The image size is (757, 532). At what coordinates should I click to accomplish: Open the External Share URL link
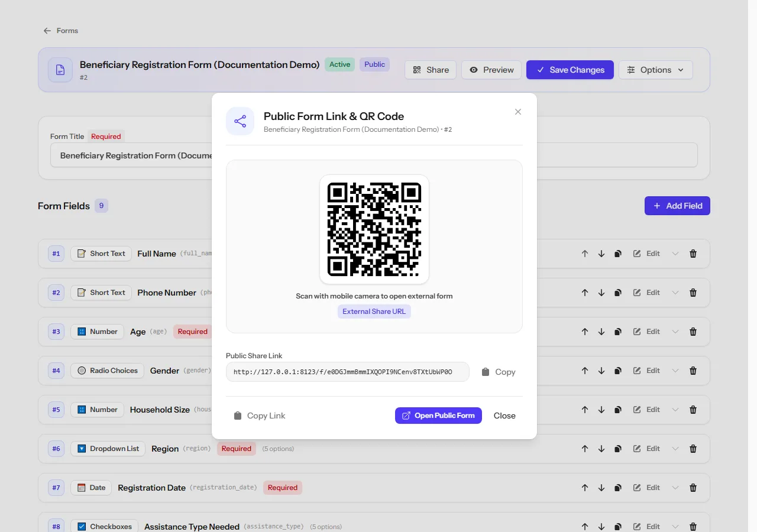coord(374,312)
